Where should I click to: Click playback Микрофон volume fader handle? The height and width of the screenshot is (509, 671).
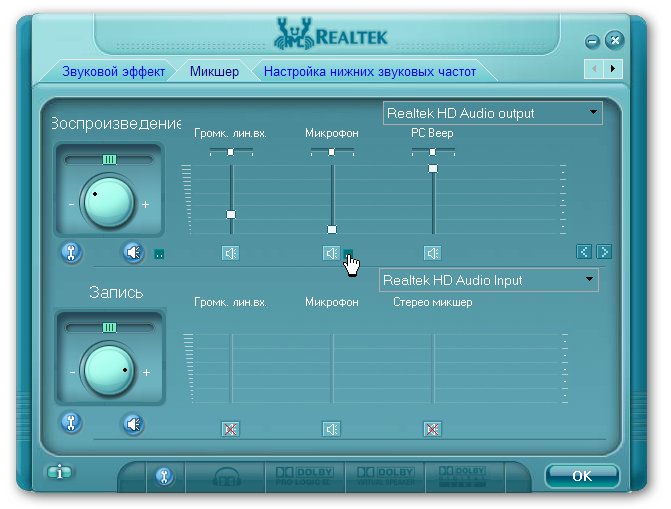(x=332, y=229)
